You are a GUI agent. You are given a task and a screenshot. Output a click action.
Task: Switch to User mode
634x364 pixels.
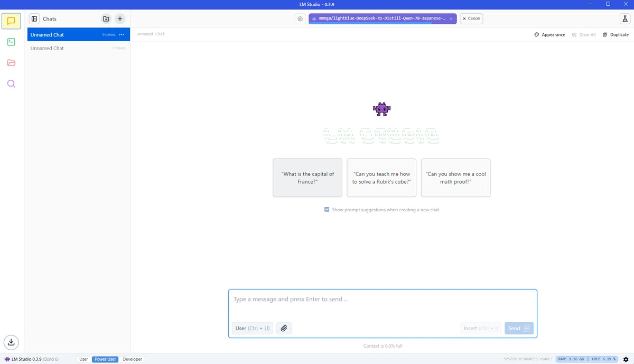[83, 359]
